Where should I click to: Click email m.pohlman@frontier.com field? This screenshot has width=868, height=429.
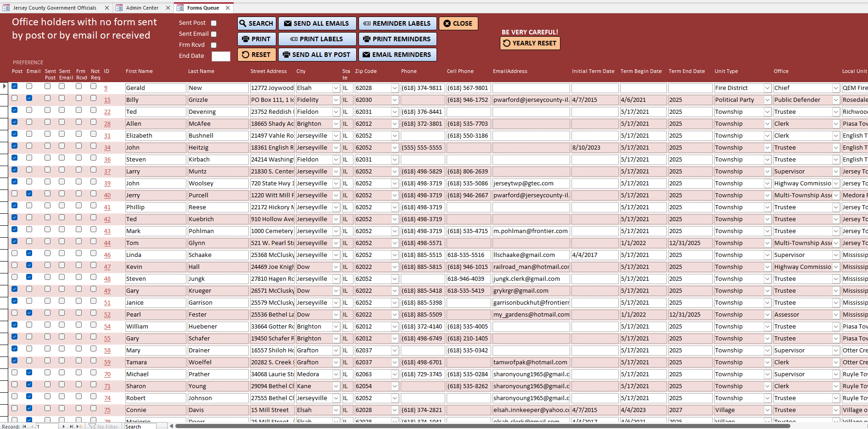coord(531,231)
